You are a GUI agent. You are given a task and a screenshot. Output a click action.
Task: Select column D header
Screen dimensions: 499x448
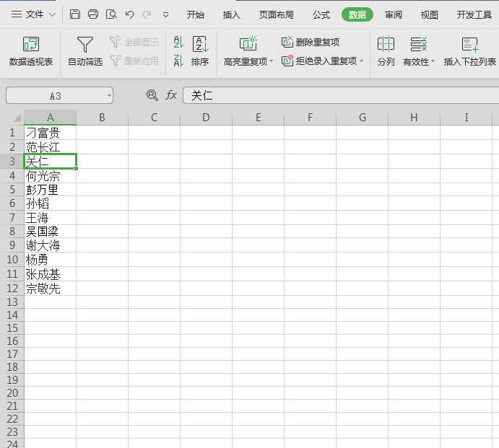(x=206, y=118)
